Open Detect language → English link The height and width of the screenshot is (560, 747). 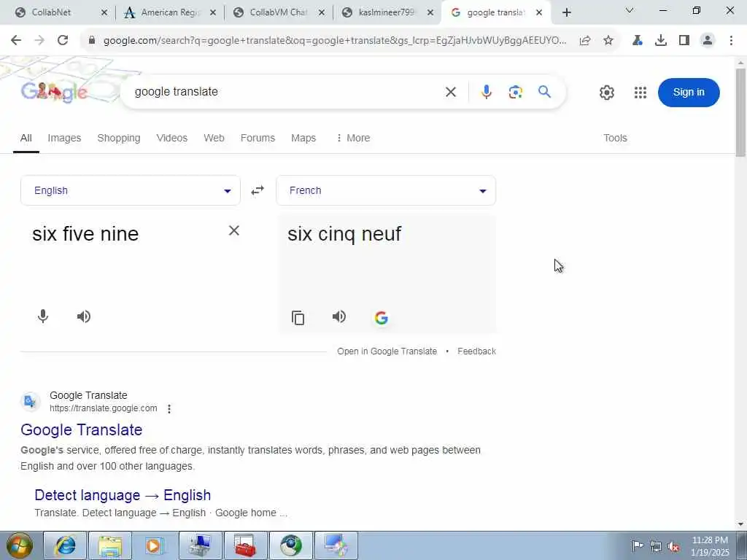(123, 495)
